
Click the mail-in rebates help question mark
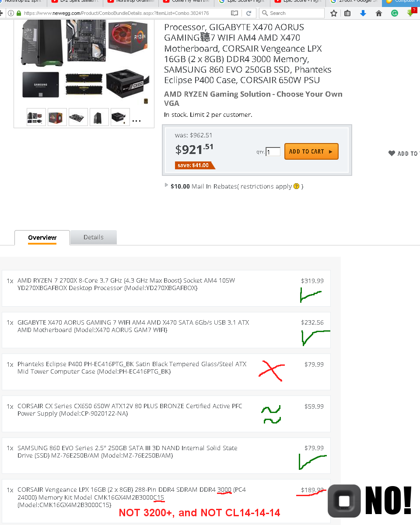point(297,186)
